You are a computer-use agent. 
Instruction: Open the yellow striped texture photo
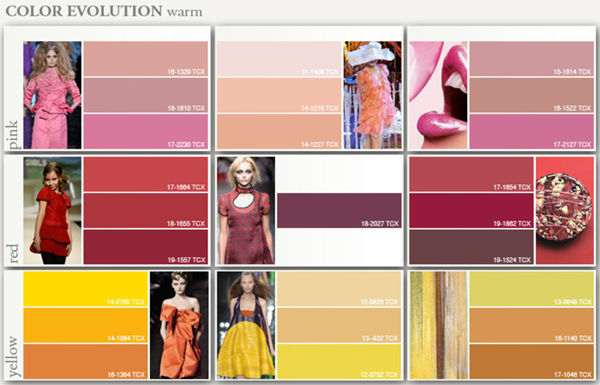pyautogui.click(x=439, y=325)
